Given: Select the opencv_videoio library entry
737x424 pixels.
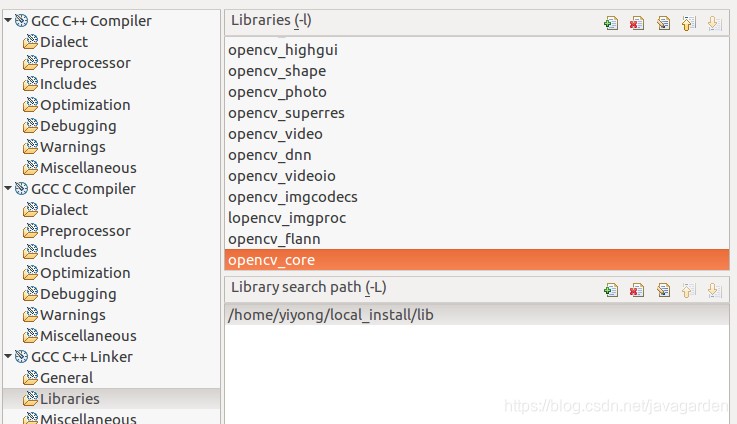Looking at the screenshot, I should (477, 176).
